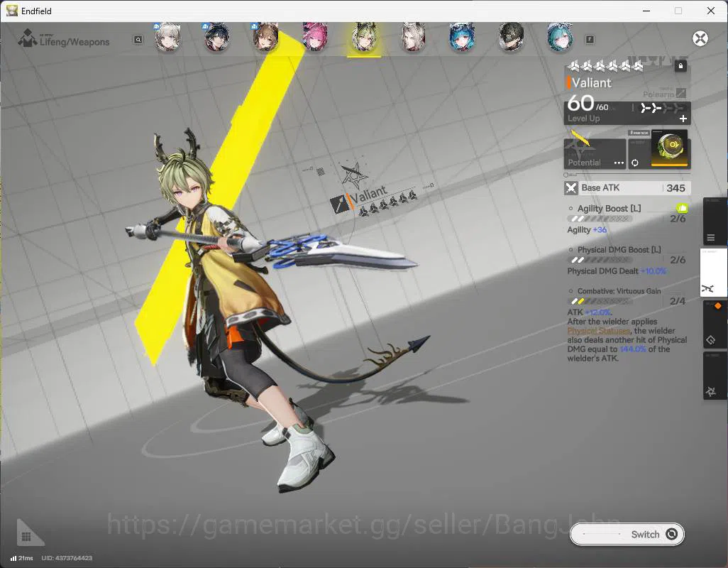Click the Q previous-character key icon
This screenshot has width=728, height=568.
138,40
